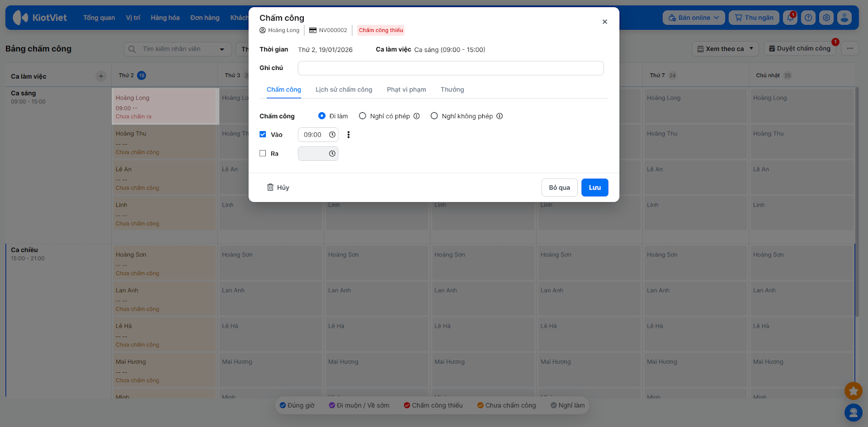Screen dimensions: 868x427
Task: Click the Đi muộn / Về sớm legend item
Action: (x=359, y=405)
